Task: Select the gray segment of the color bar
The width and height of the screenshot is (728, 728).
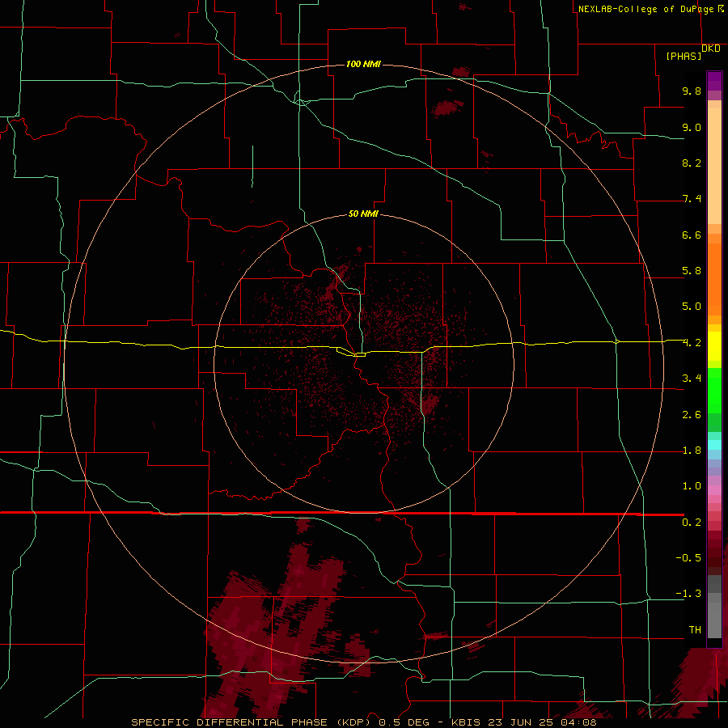Action: tap(714, 606)
